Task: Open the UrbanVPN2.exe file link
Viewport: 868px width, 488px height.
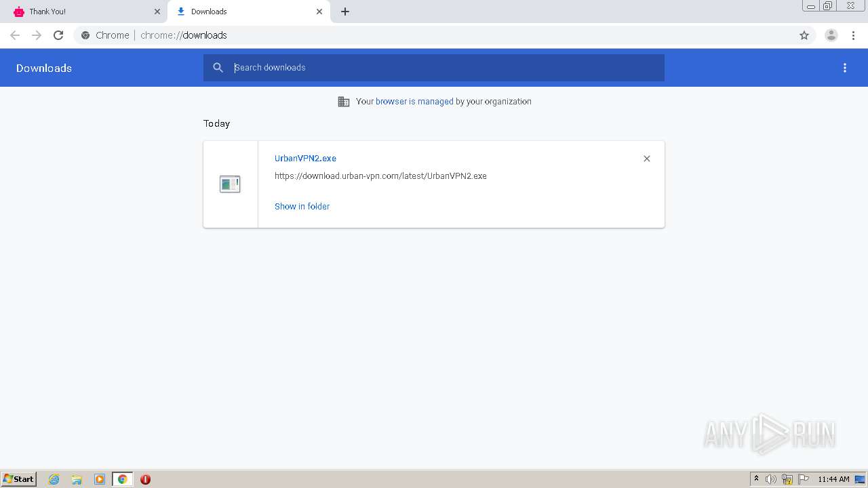Action: click(x=305, y=159)
